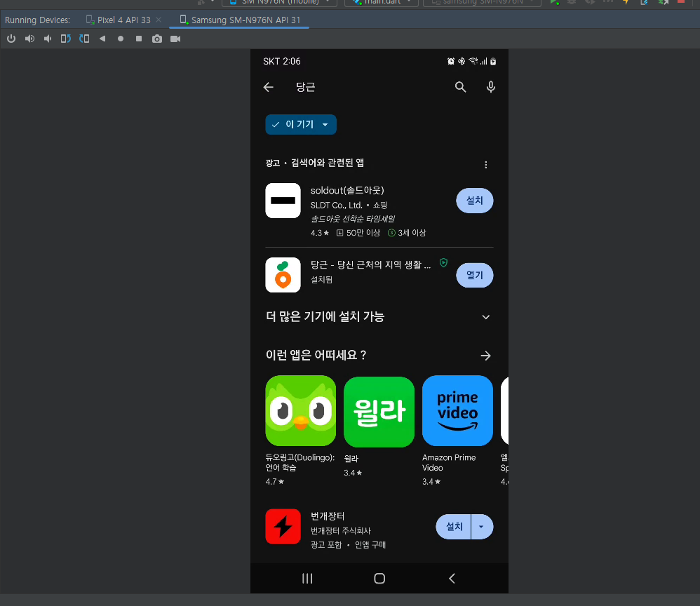This screenshot has width=700, height=606.
Task: Open the ad section three-dot menu
Action: point(485,165)
